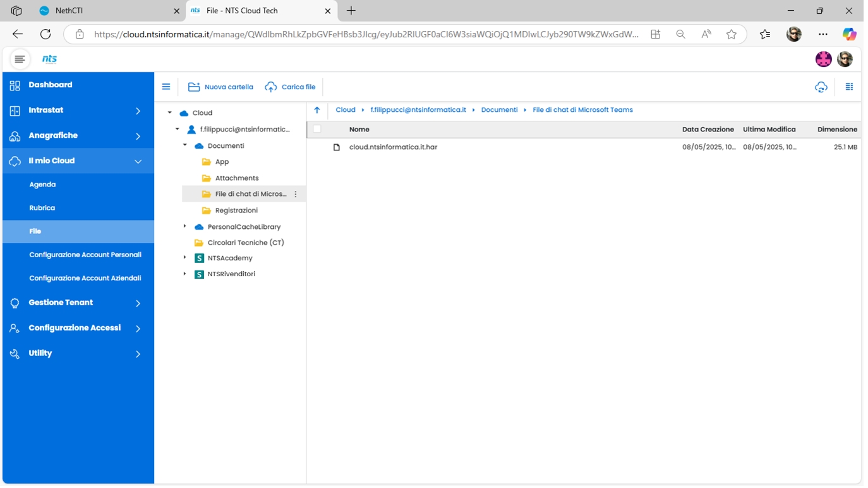Click the cloud sync refresh icon
This screenshot has width=868, height=488.
coord(821,87)
